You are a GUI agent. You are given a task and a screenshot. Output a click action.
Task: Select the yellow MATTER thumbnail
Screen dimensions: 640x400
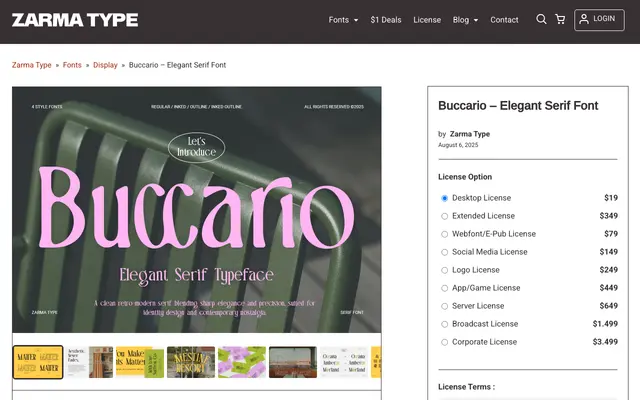(38, 362)
